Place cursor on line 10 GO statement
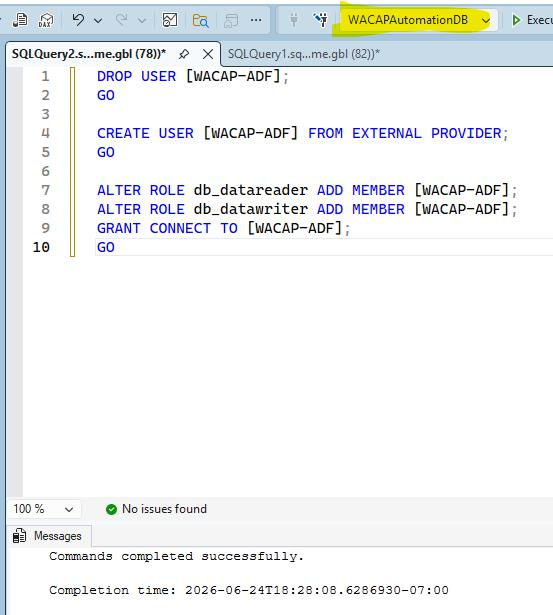The width and height of the screenshot is (553, 615). [x=106, y=247]
